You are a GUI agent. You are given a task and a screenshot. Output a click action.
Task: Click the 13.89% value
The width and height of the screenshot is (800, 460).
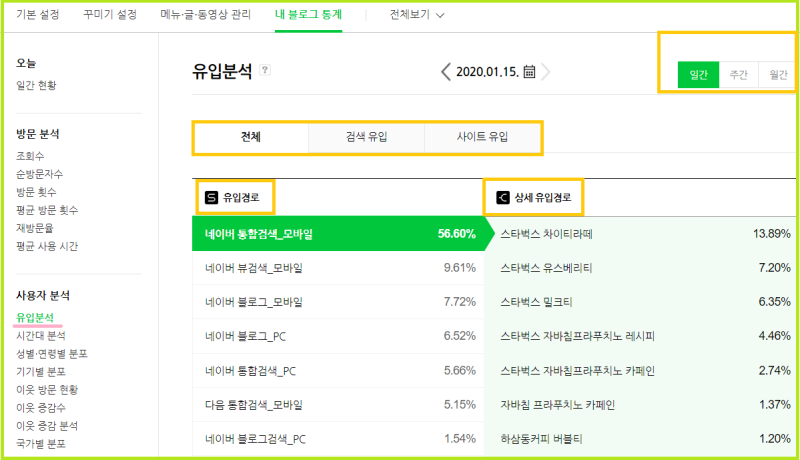(x=771, y=234)
